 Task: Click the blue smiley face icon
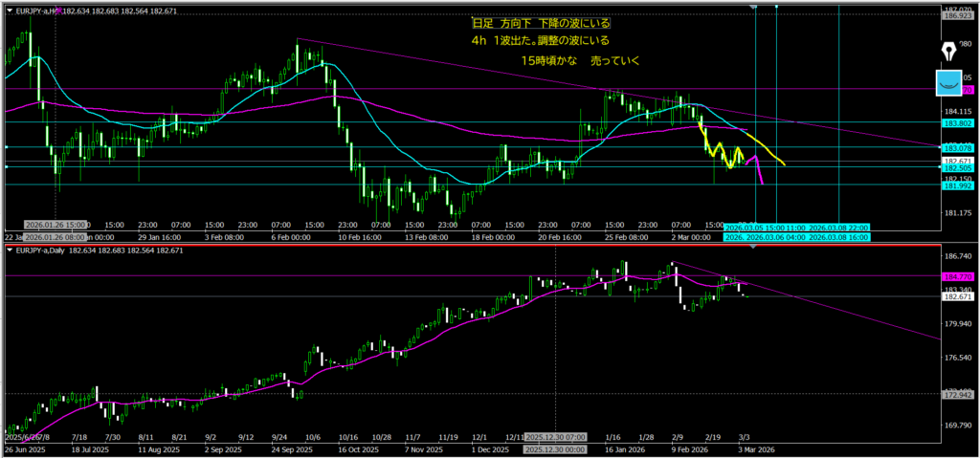pos(949,84)
